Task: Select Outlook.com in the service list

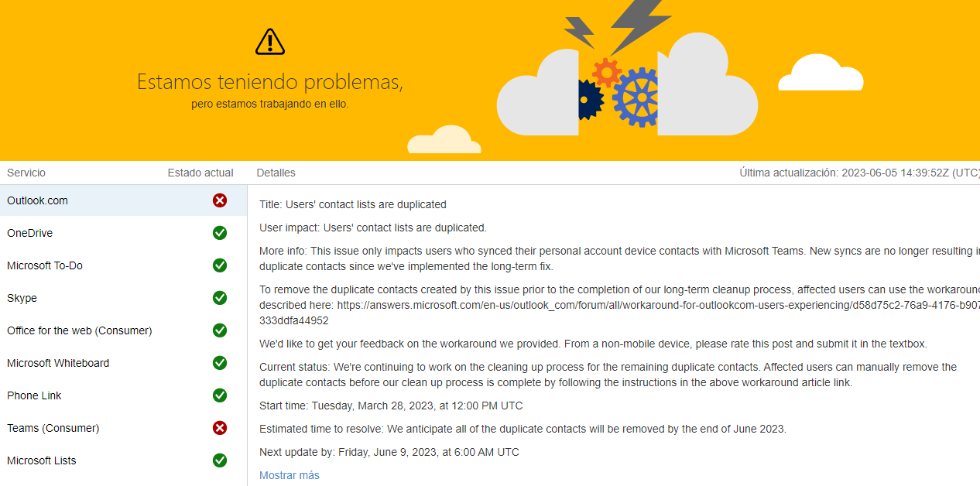Action: (x=124, y=200)
